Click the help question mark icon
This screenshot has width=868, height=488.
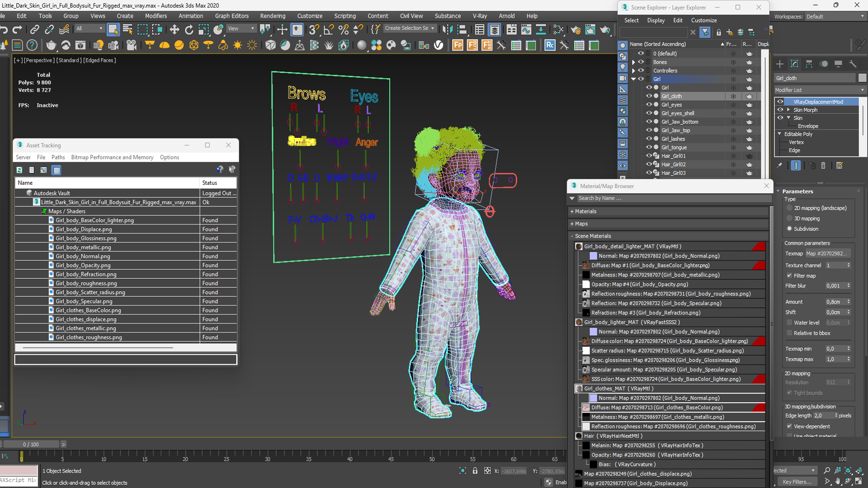(x=32, y=45)
